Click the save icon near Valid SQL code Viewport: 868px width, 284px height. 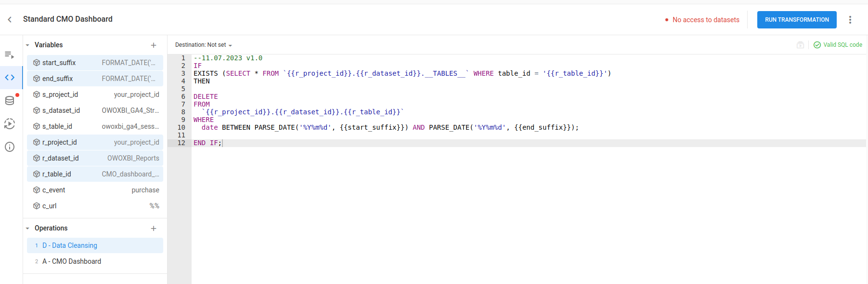tap(800, 45)
